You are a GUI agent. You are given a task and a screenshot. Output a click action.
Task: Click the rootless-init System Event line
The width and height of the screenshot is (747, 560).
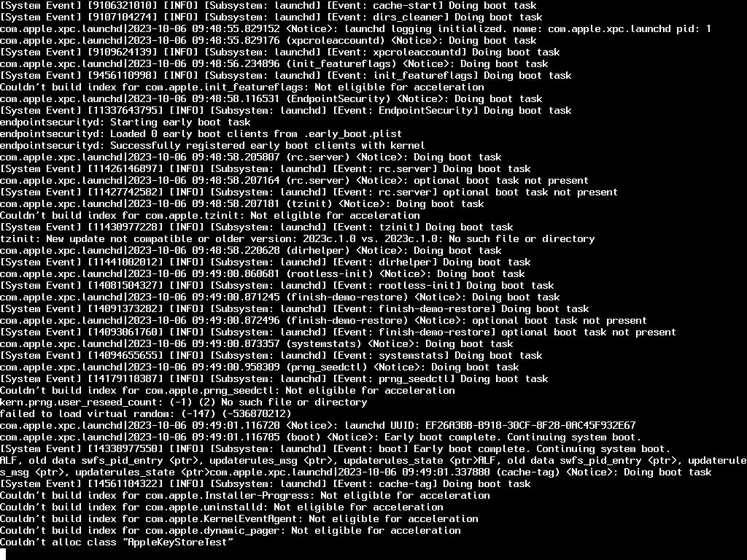click(276, 286)
